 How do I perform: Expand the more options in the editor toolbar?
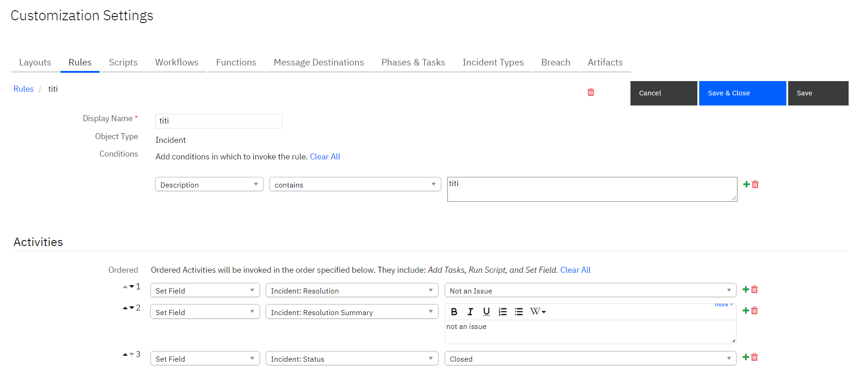click(724, 305)
